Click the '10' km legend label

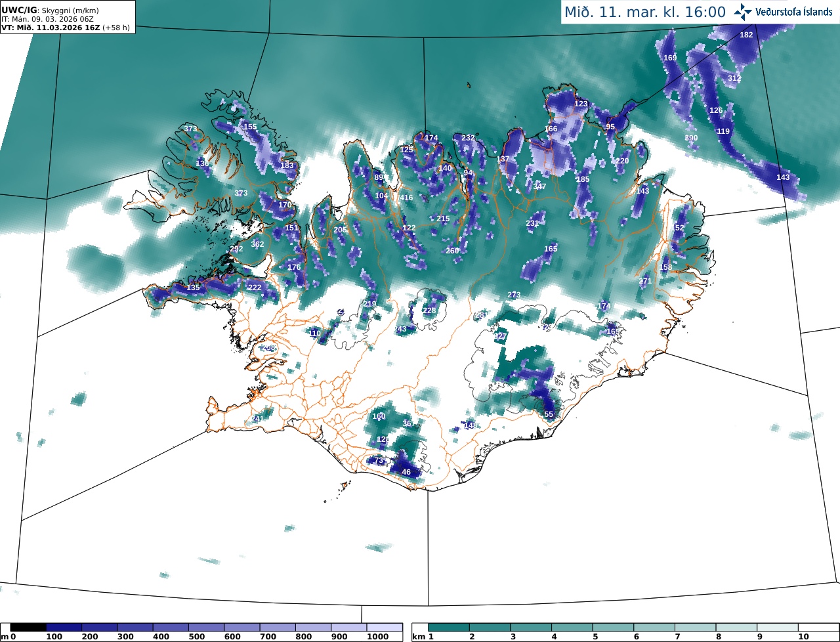[803, 637]
